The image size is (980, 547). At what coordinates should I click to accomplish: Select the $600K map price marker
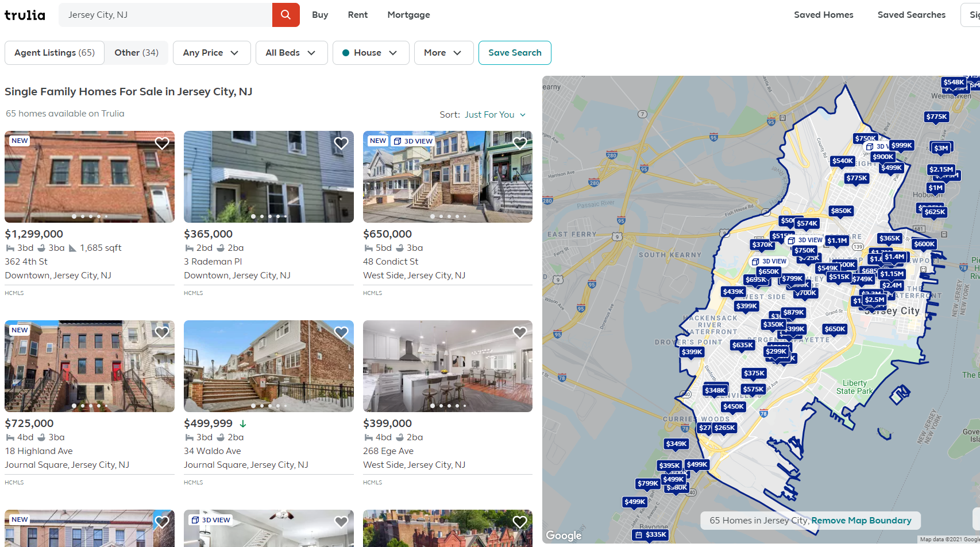(924, 244)
